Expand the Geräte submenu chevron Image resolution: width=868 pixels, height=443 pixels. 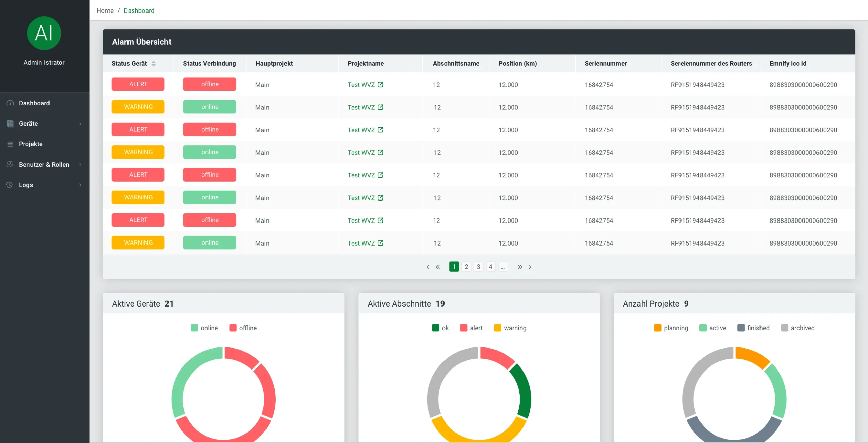pyautogui.click(x=80, y=124)
